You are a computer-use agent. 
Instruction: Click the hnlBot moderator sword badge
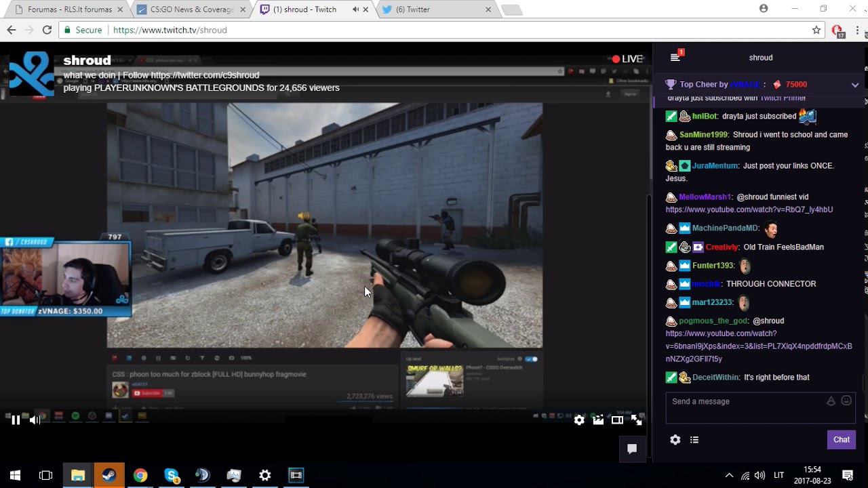pos(671,117)
